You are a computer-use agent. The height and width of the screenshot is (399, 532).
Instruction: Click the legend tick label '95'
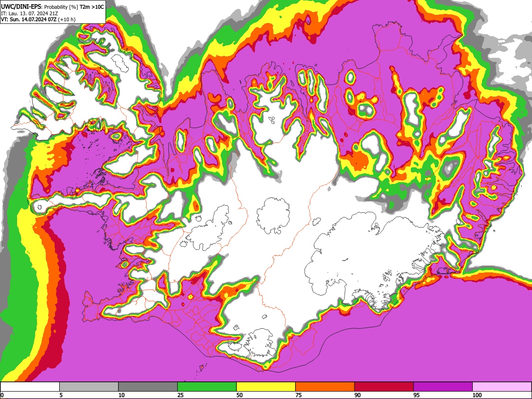point(417,395)
